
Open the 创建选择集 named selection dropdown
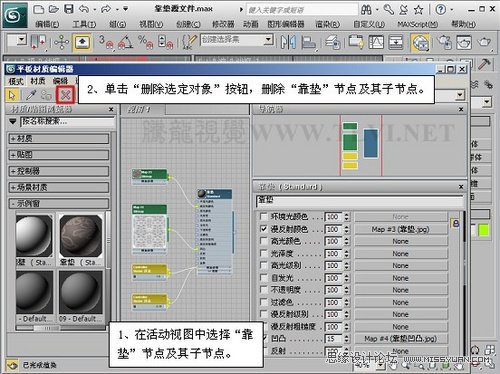(x=268, y=40)
